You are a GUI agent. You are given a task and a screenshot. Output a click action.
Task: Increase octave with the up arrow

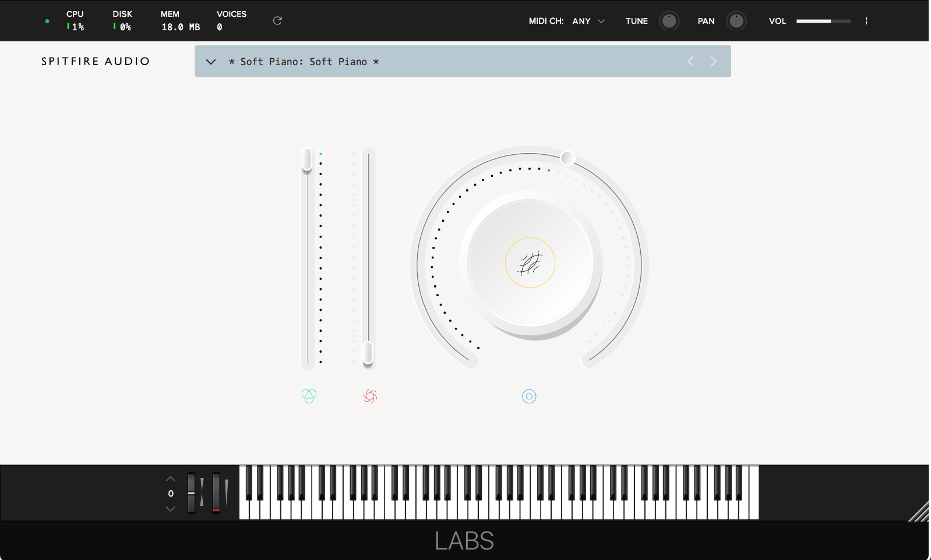click(x=170, y=479)
